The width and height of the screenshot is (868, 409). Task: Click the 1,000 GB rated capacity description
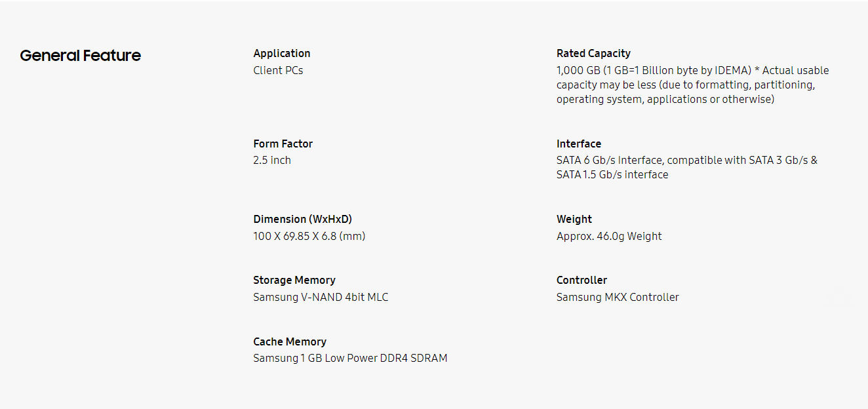pos(693,85)
